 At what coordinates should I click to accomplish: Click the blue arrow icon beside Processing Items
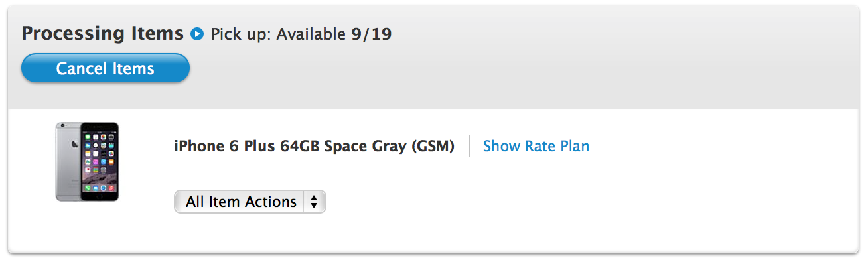click(196, 33)
